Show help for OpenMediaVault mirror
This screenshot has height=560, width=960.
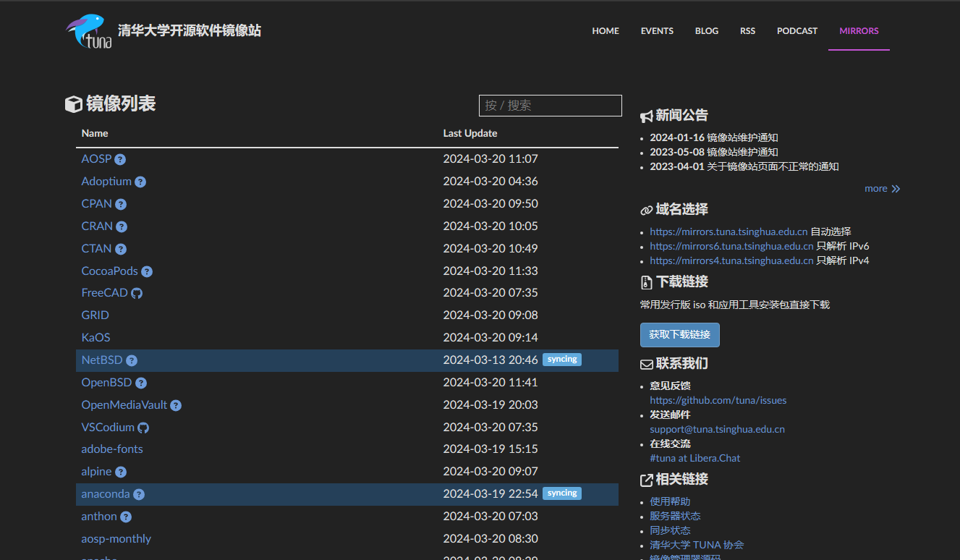(x=176, y=406)
